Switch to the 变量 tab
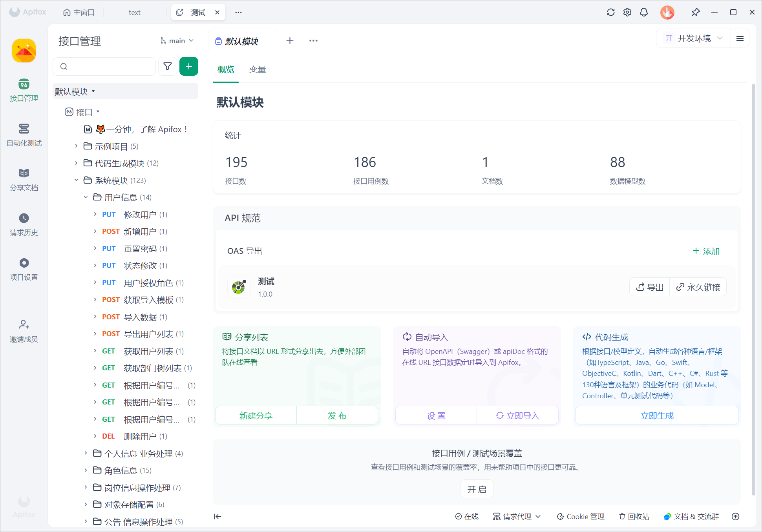The height and width of the screenshot is (532, 762). 258,69
